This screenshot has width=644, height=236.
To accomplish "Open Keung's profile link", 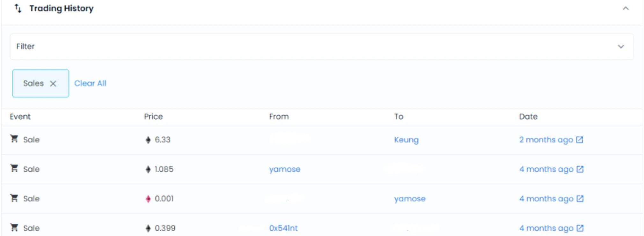I will point(406,140).
